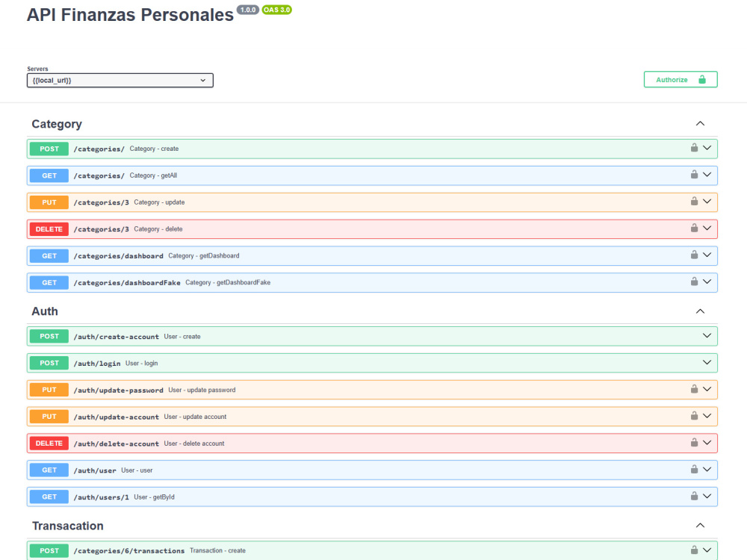Click lock icon on GET /categories/ getAll row
Screen dimensions: 747x560
[694, 174]
